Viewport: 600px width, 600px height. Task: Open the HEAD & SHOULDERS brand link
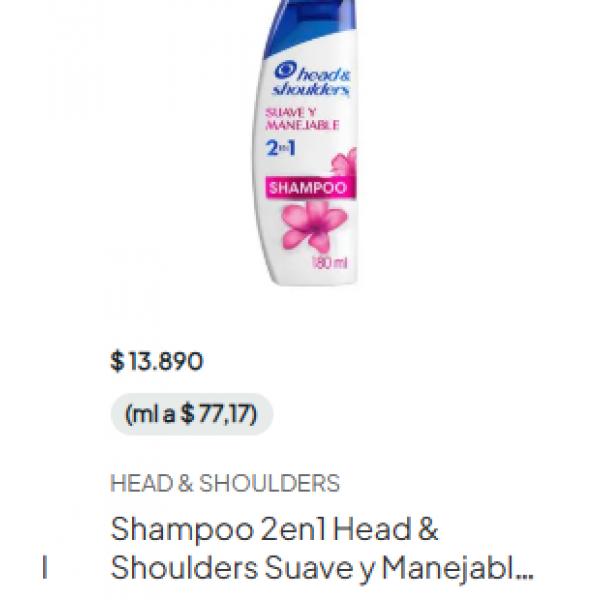click(x=225, y=483)
